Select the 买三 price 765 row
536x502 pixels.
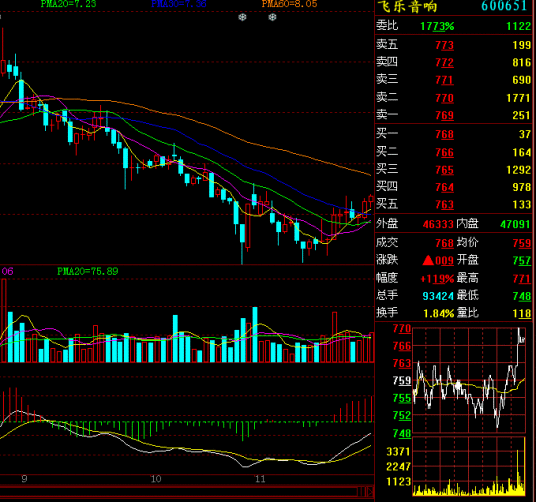(453, 169)
